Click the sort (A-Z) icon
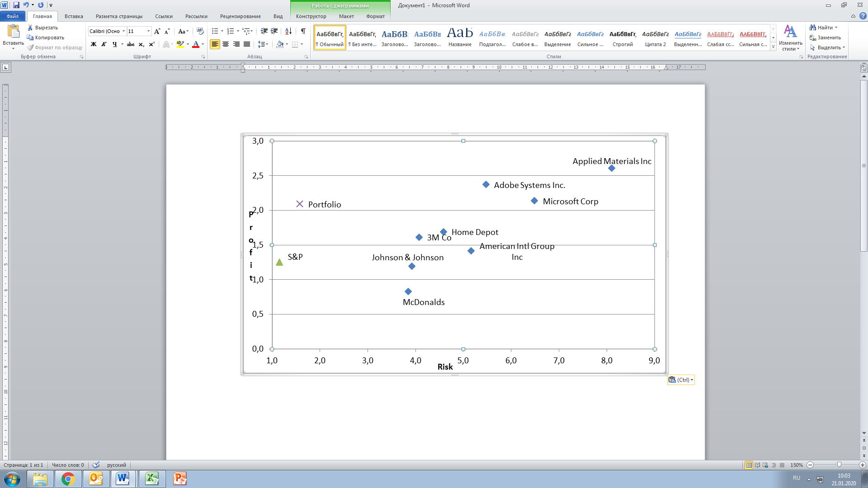The image size is (868, 488). 288,31
